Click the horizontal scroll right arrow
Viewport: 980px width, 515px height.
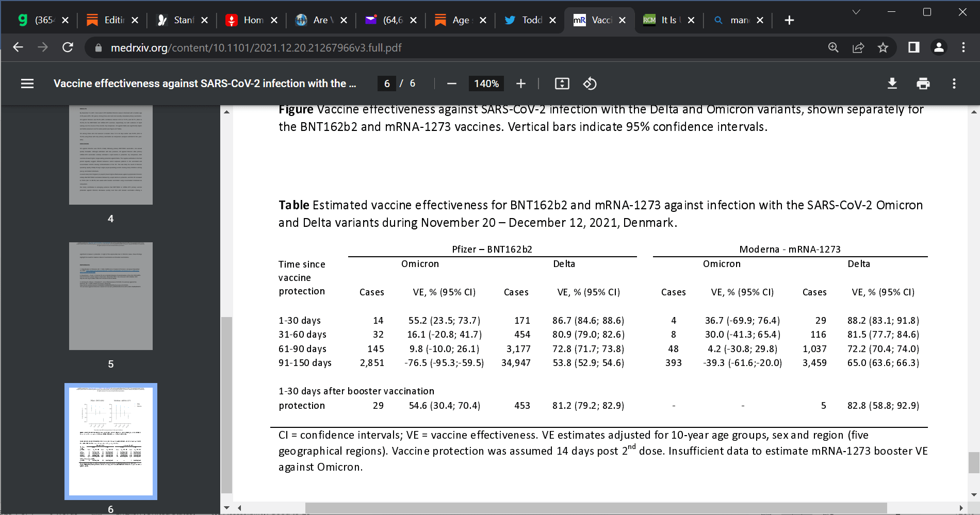(961, 508)
